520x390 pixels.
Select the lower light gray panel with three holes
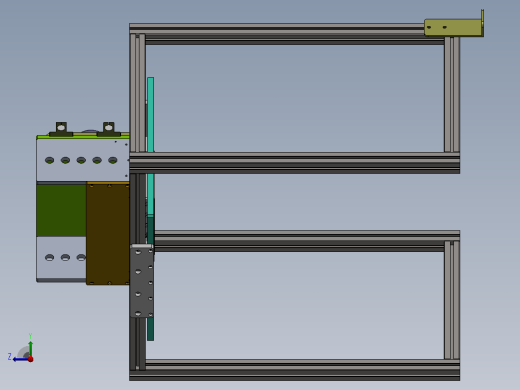coord(61,258)
